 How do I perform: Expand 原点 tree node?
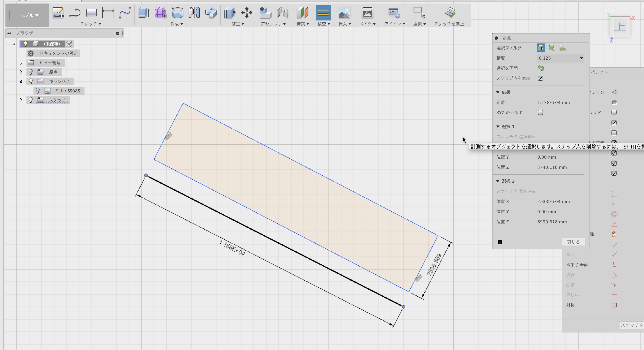point(21,72)
